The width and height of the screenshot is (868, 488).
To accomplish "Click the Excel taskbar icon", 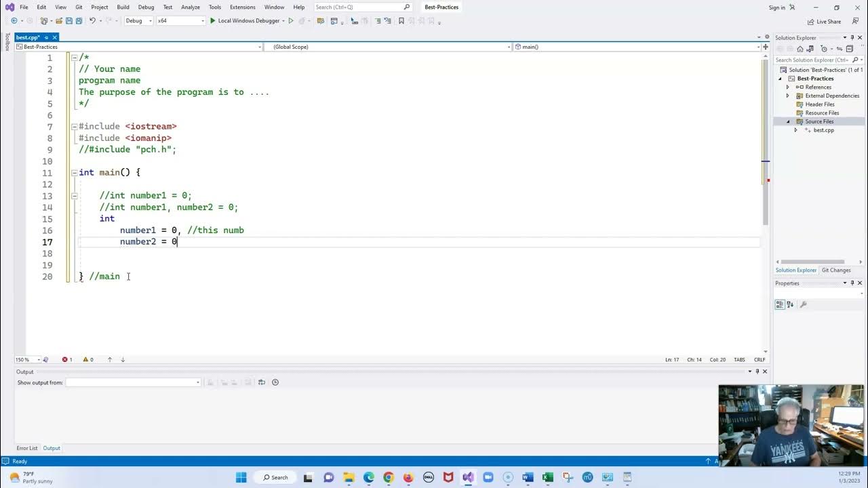I will pyautogui.click(x=547, y=477).
